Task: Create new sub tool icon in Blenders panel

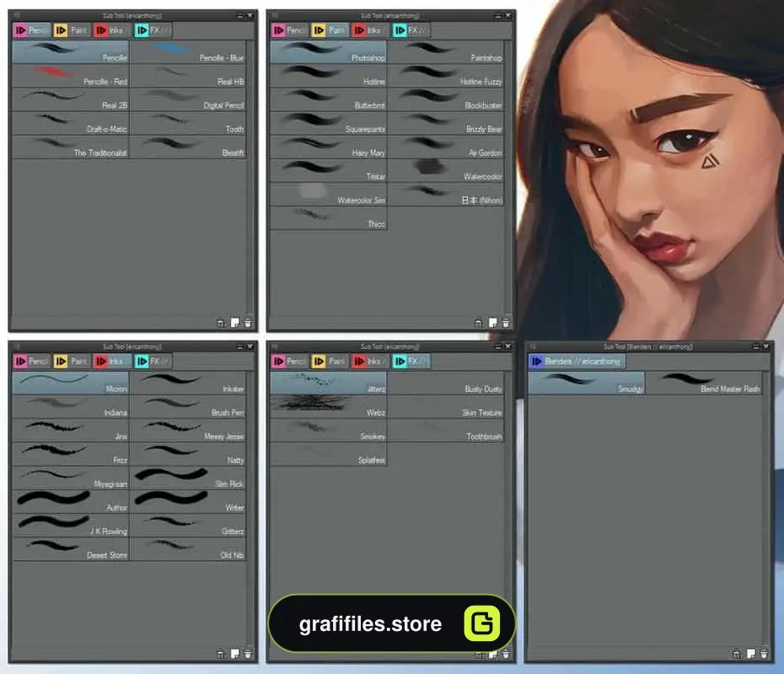Action: tap(751, 654)
